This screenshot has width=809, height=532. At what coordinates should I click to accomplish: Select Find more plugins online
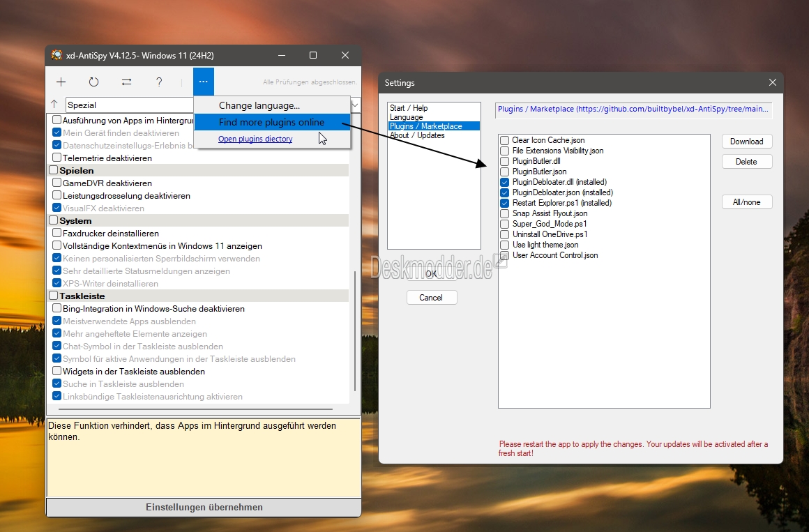click(x=272, y=122)
